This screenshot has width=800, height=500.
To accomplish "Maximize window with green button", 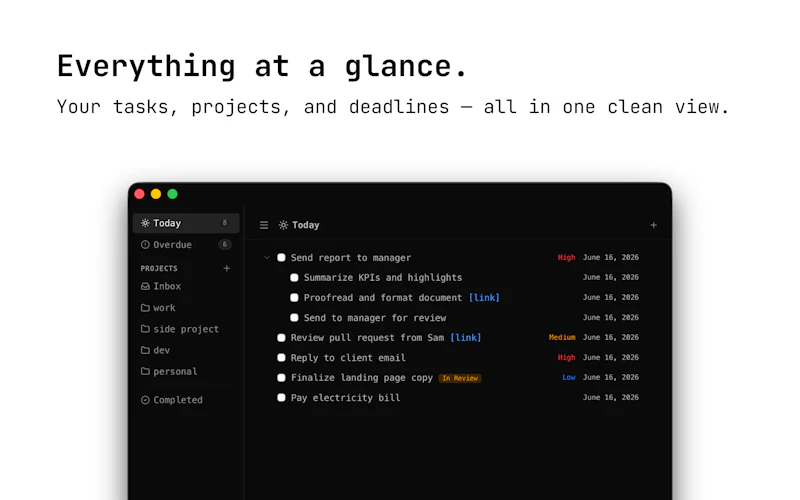I will (x=172, y=194).
